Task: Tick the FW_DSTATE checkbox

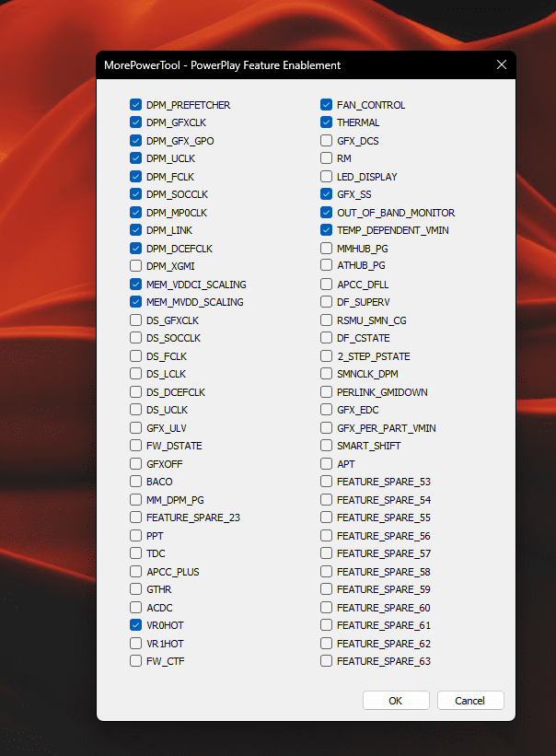Action: click(135, 446)
